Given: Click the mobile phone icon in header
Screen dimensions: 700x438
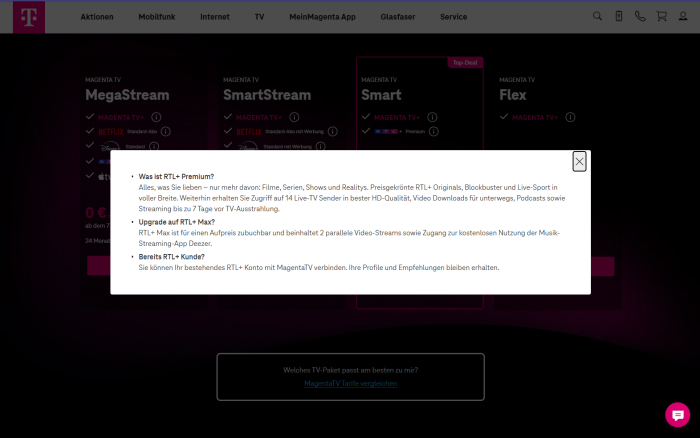Looking at the screenshot, I should pos(619,17).
